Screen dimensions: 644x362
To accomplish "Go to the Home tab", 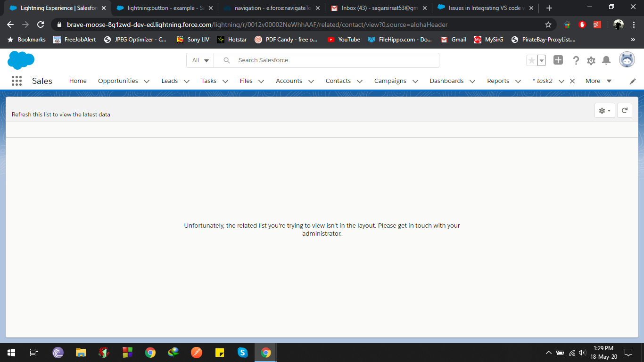I will tap(78, 81).
